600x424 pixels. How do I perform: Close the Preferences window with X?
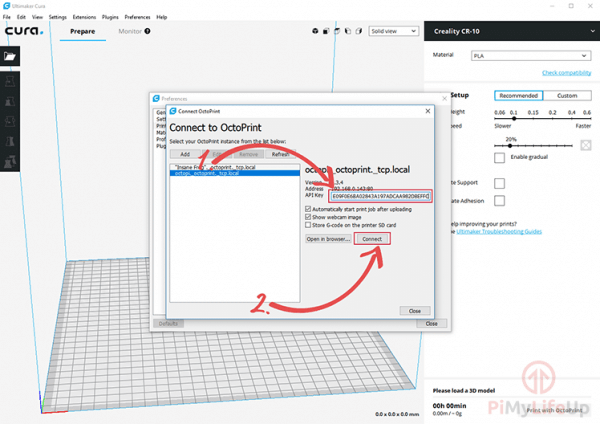444,98
